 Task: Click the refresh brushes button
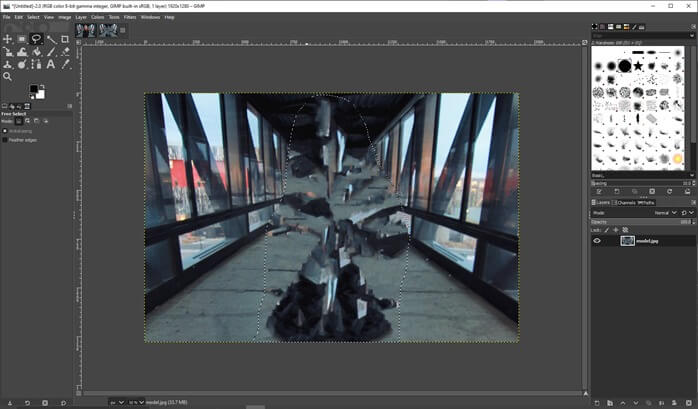(670, 192)
